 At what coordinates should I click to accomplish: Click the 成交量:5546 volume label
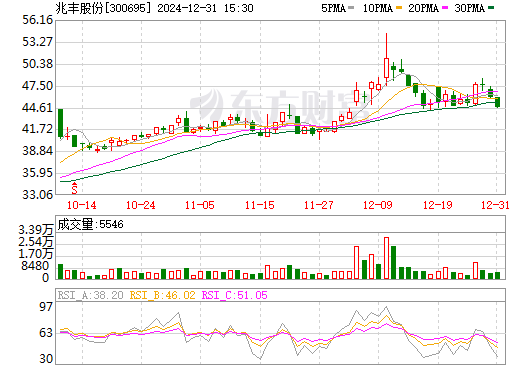(x=90, y=224)
